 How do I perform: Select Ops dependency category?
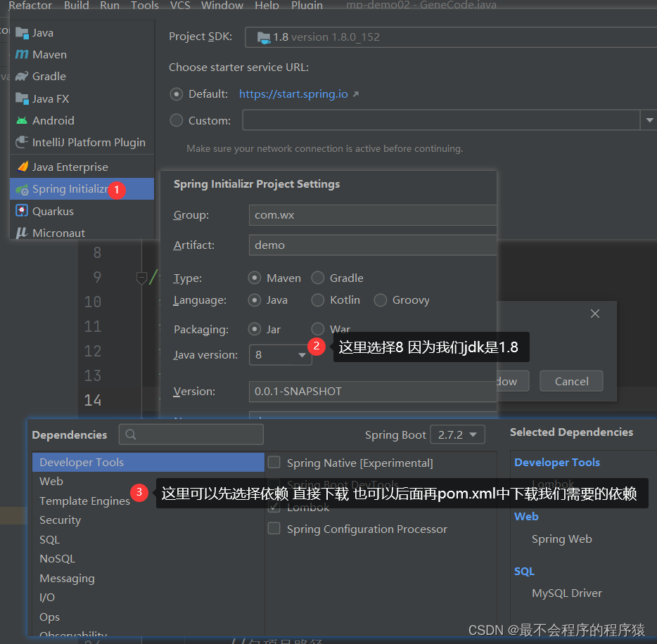pyautogui.click(x=49, y=617)
